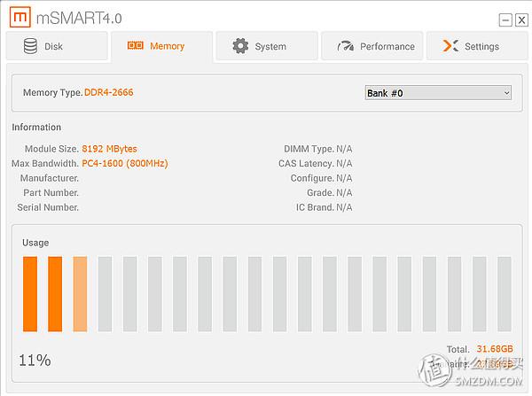The width and height of the screenshot is (532, 396).
Task: Click the DIMM Type N/A entry
Action: 318,149
